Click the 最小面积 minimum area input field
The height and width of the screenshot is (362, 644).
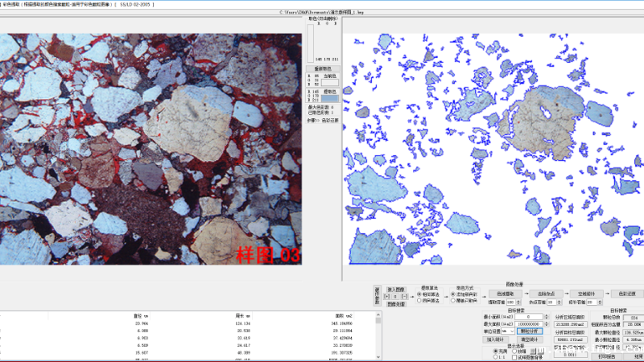(530, 317)
